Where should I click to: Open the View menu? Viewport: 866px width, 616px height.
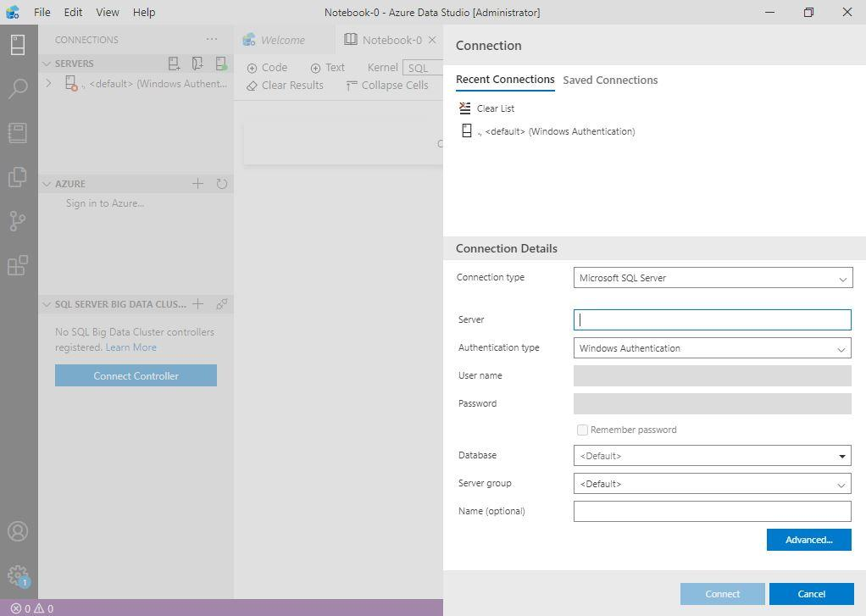107,12
